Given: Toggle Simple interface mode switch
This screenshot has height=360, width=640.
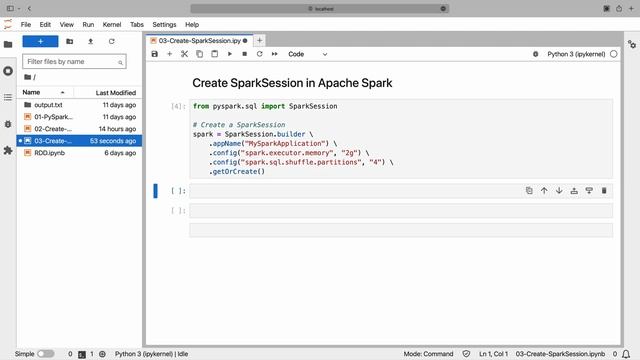Looking at the screenshot, I should coord(46,354).
